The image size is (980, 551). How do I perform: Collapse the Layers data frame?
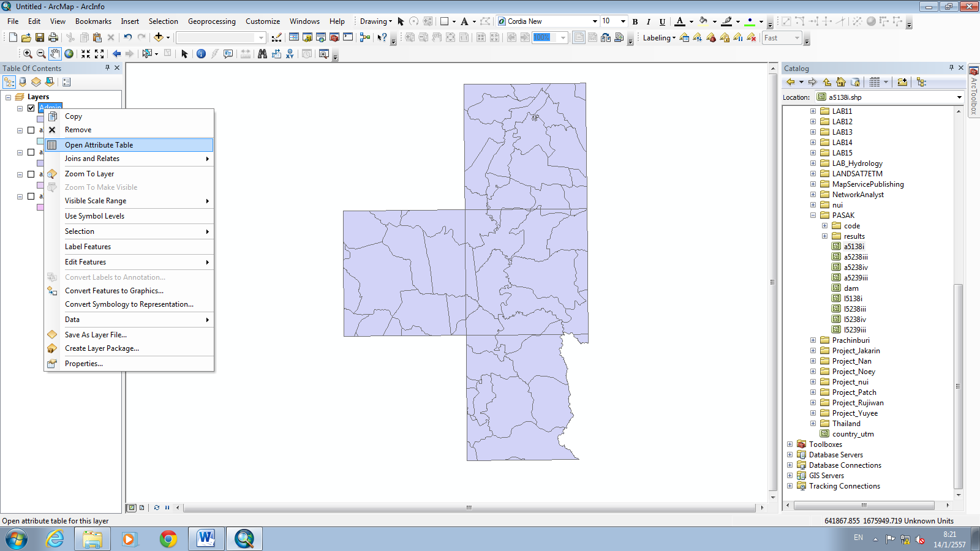[8, 97]
